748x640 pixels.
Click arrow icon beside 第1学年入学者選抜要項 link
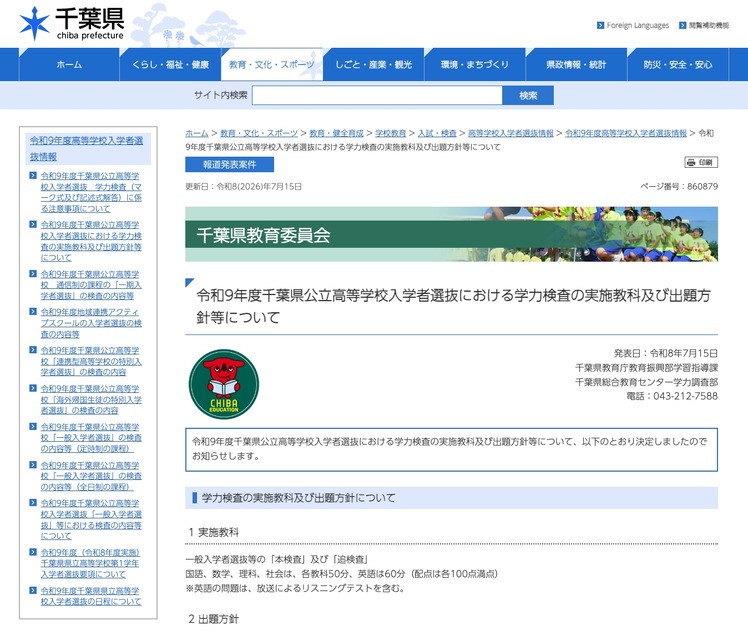click(33, 552)
